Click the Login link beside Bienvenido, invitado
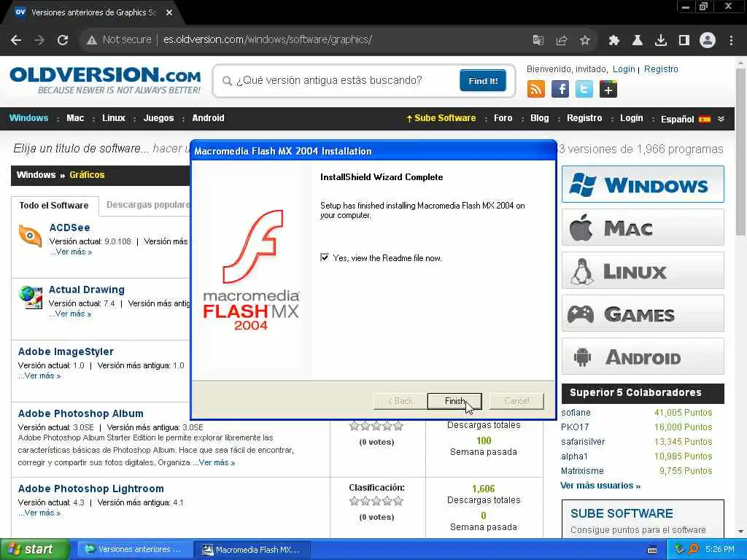This screenshot has height=560, width=747. (x=624, y=69)
